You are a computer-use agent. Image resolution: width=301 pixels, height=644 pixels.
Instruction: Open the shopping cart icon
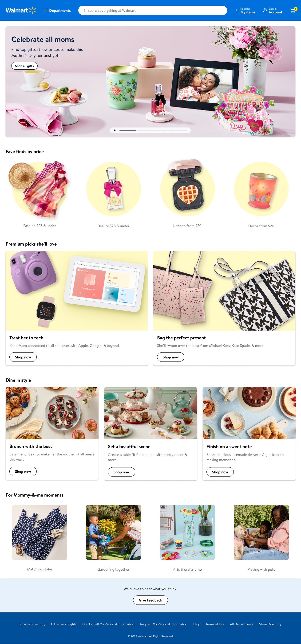[293, 10]
